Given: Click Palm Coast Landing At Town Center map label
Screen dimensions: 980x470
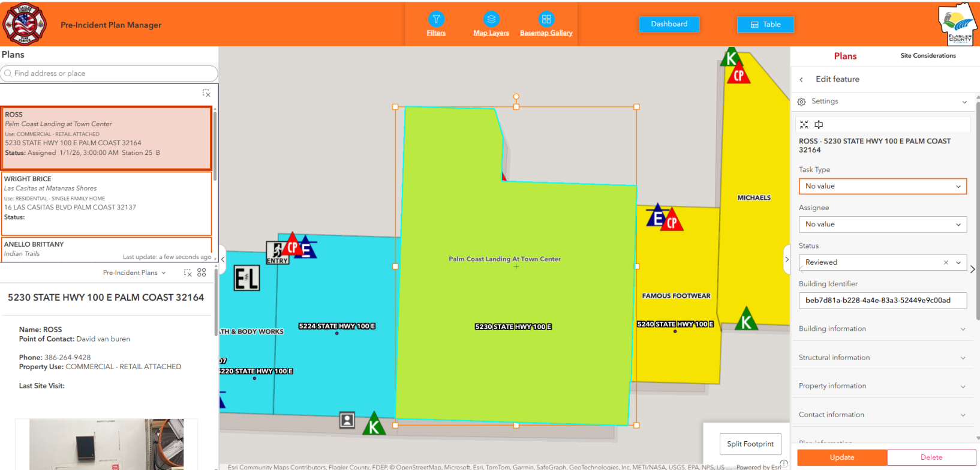Looking at the screenshot, I should 504,259.
